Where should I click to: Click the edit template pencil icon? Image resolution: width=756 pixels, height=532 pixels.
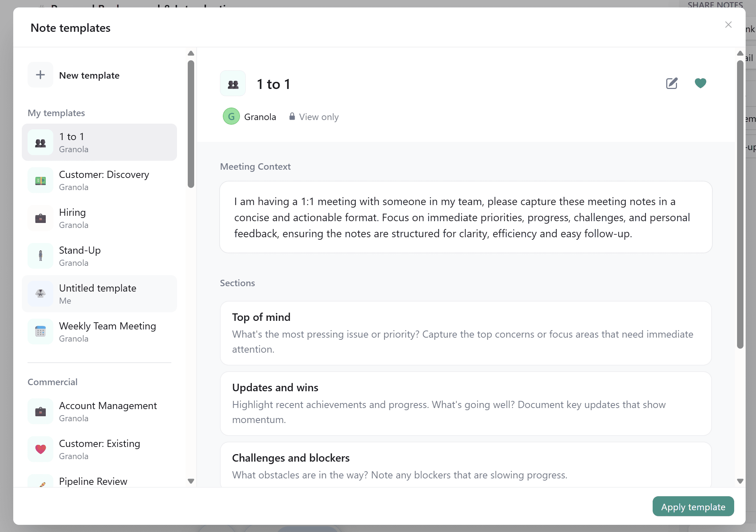tap(672, 83)
